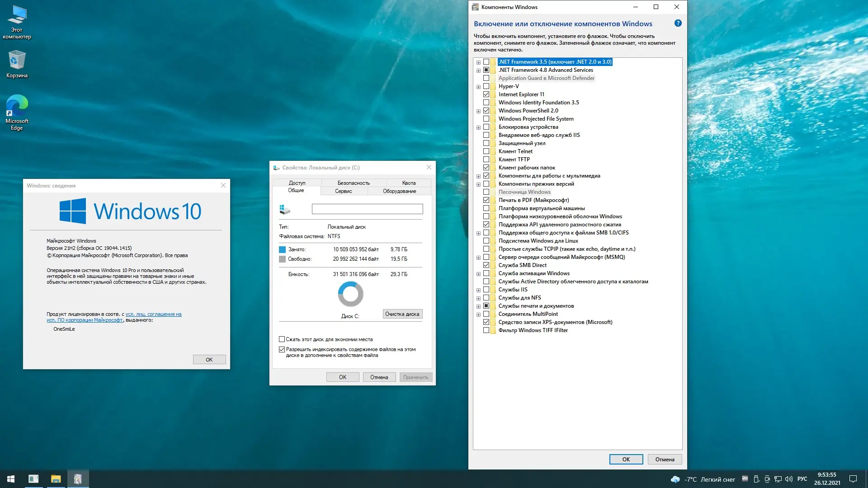This screenshot has width=868, height=488.
Task: Check 'Сжать этот диск для экономии места'
Action: pyautogui.click(x=282, y=339)
